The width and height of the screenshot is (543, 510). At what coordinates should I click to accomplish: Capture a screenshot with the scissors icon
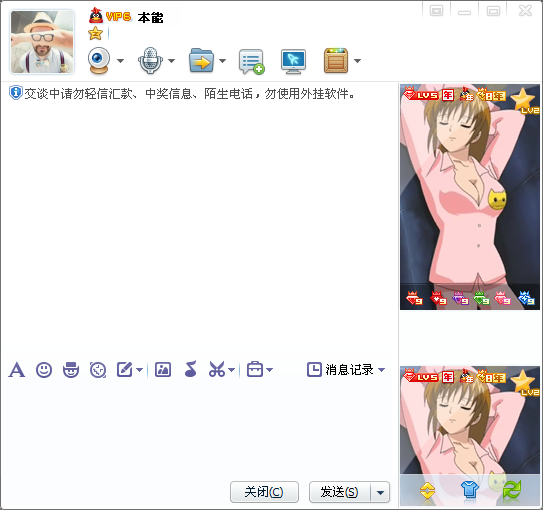(217, 369)
